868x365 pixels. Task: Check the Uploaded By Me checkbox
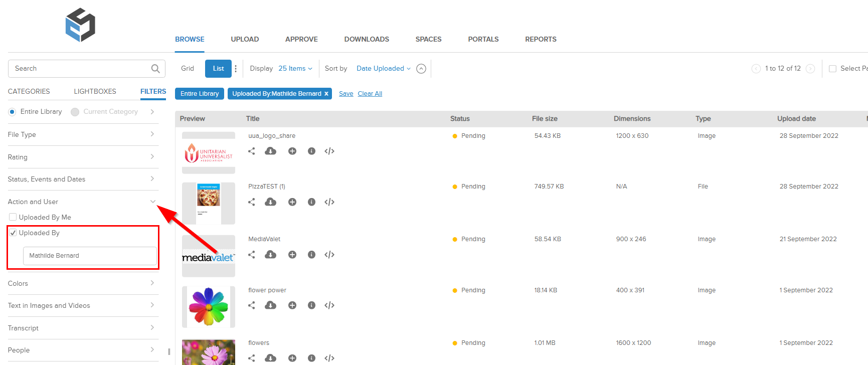pyautogui.click(x=13, y=217)
